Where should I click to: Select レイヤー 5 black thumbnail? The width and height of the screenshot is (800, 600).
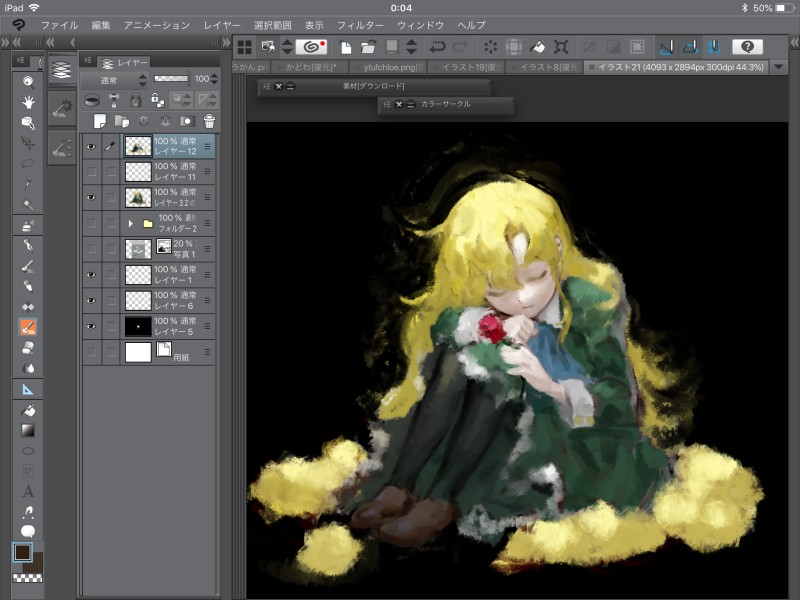coord(138,327)
